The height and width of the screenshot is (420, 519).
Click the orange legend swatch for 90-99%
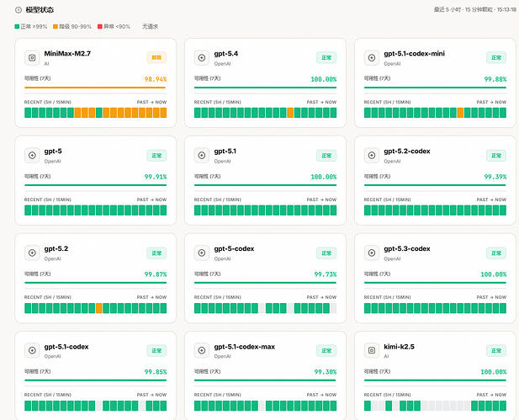[56, 26]
